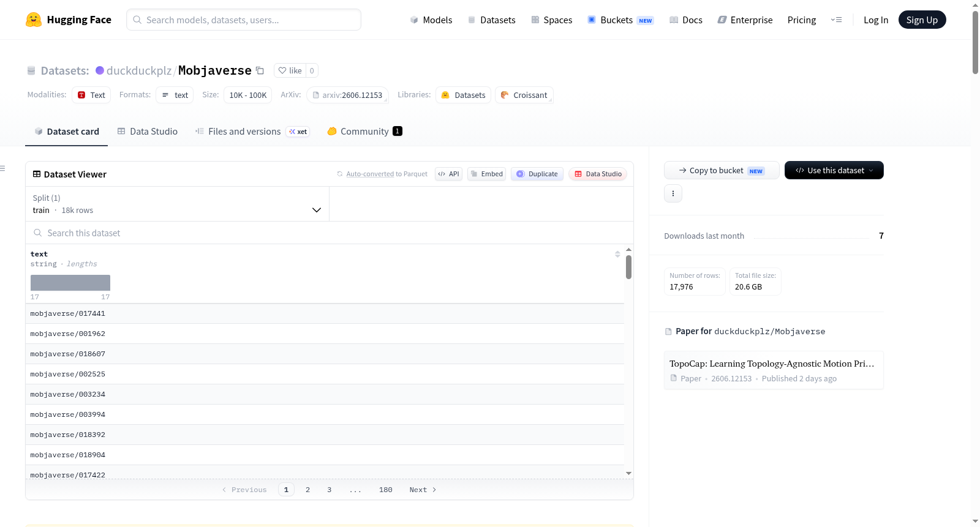Click the text format tag
The image size is (980, 527).
coord(175,95)
